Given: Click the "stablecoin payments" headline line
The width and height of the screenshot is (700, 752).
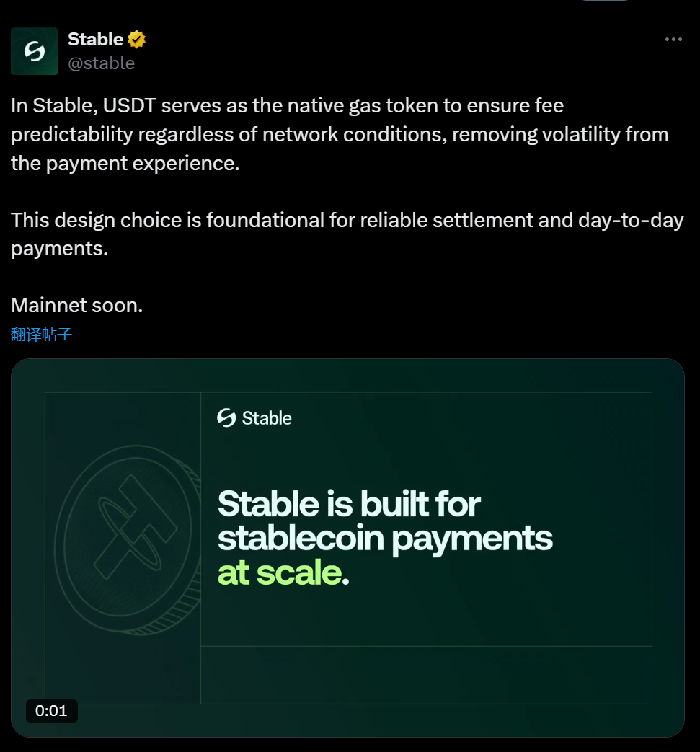Looking at the screenshot, I should pos(385,539).
